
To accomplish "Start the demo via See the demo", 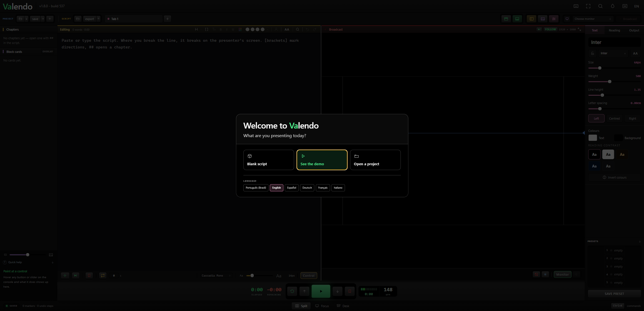I will click(322, 160).
